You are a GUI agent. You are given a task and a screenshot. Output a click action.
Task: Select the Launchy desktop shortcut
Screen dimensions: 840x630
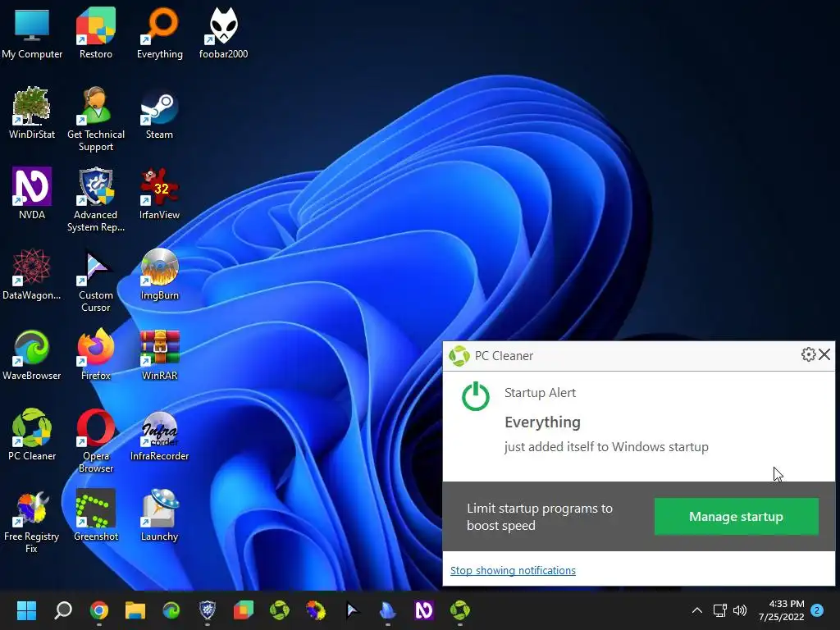(x=160, y=515)
